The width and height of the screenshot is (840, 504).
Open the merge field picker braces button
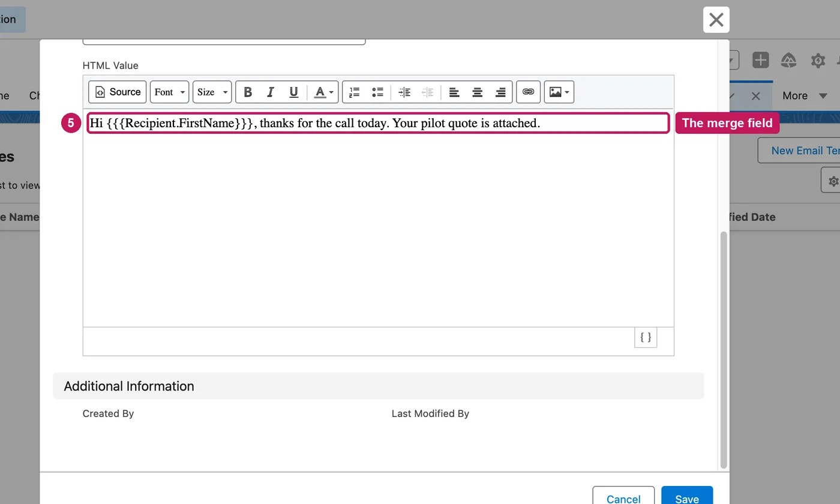pyautogui.click(x=646, y=337)
